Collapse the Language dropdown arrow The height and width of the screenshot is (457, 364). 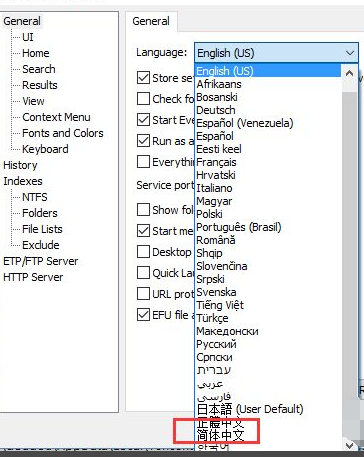(350, 53)
